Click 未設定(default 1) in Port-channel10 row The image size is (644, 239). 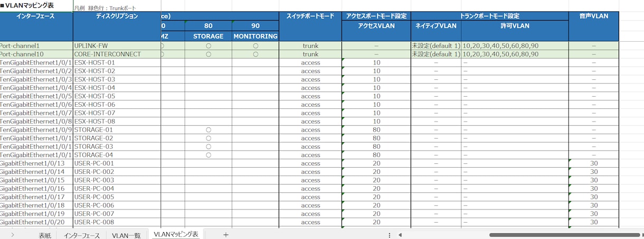(x=435, y=54)
